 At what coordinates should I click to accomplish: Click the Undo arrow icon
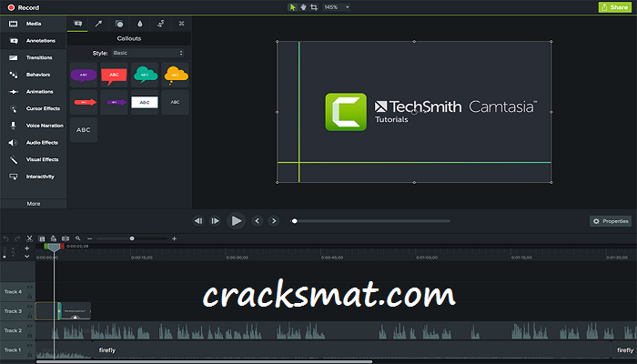(5, 238)
